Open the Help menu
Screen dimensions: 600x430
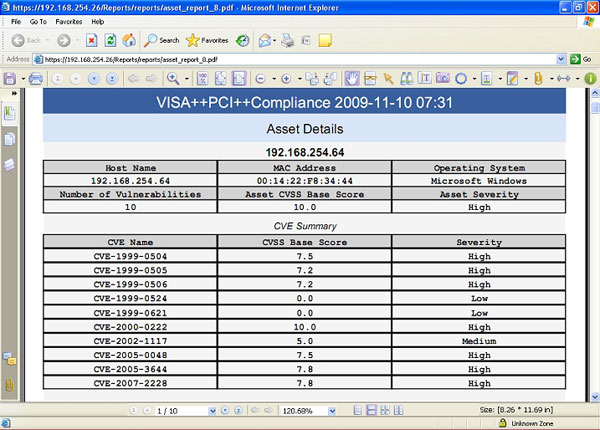tap(98, 22)
